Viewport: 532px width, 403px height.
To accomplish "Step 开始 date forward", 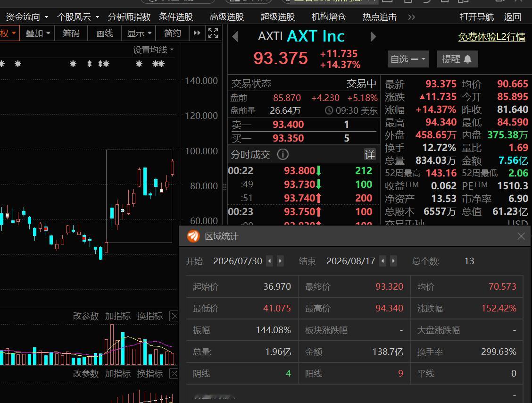I will pos(280,261).
